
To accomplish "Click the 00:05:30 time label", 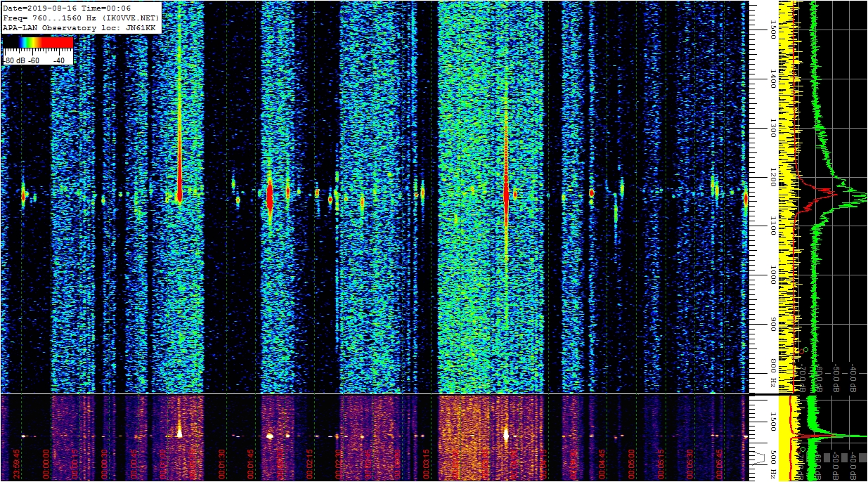I will tap(691, 464).
